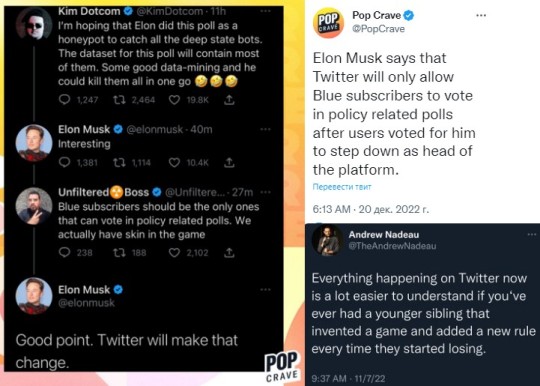Share Unfiltered Boss tweet

click(229, 253)
